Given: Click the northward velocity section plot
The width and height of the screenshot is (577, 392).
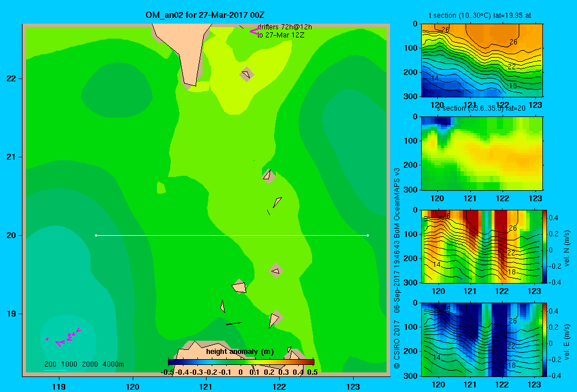Looking at the screenshot, I should coord(482,246).
